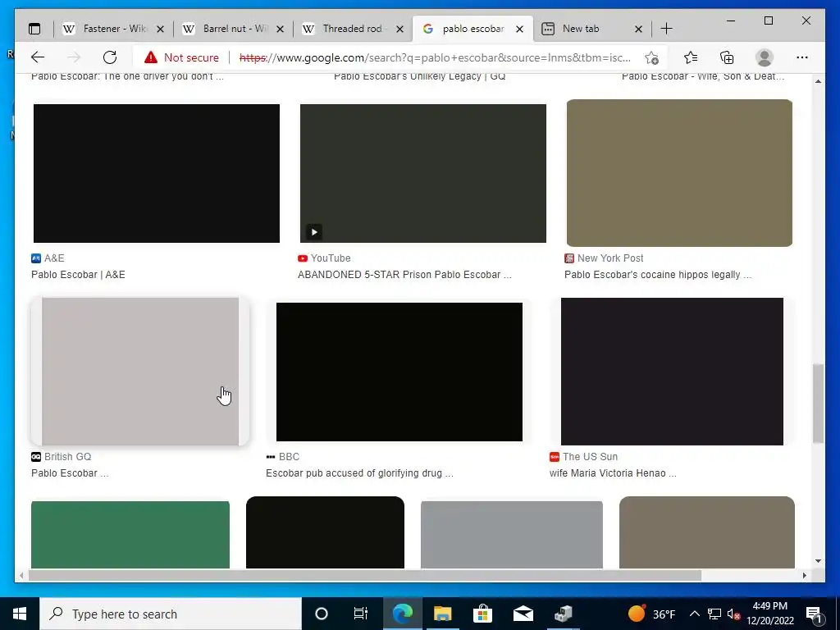Viewport: 840px width, 630px height.
Task: Open the notification center icon
Action: click(814, 614)
